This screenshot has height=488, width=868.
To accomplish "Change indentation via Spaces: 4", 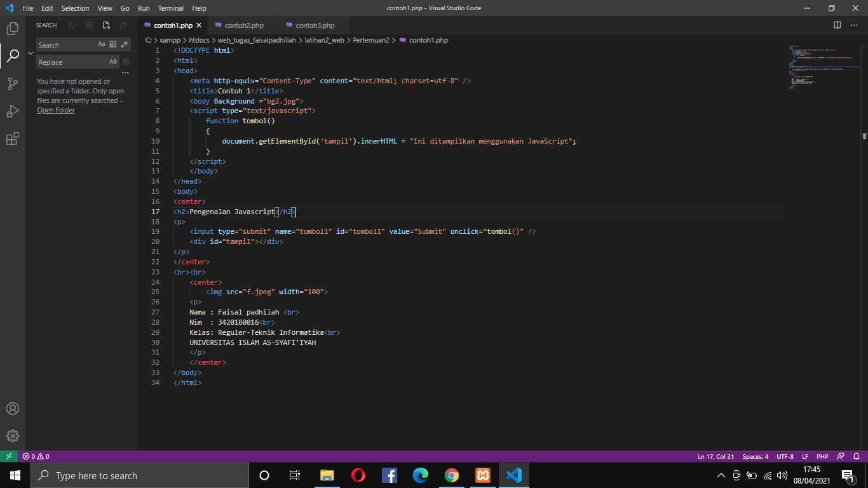I will click(756, 456).
